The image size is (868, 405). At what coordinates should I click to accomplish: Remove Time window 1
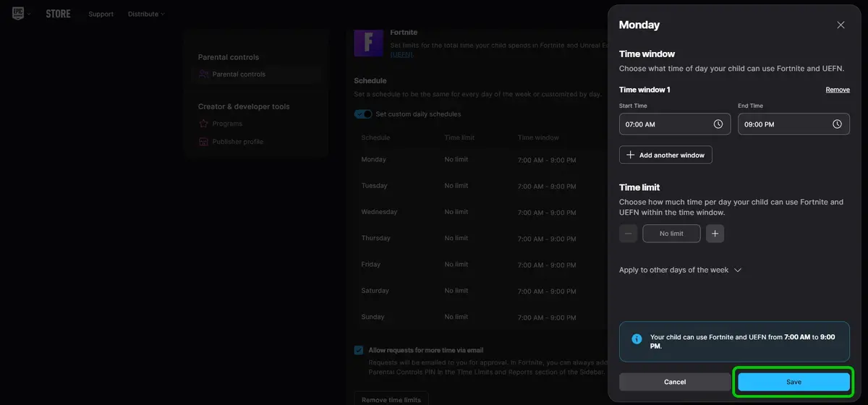(838, 90)
